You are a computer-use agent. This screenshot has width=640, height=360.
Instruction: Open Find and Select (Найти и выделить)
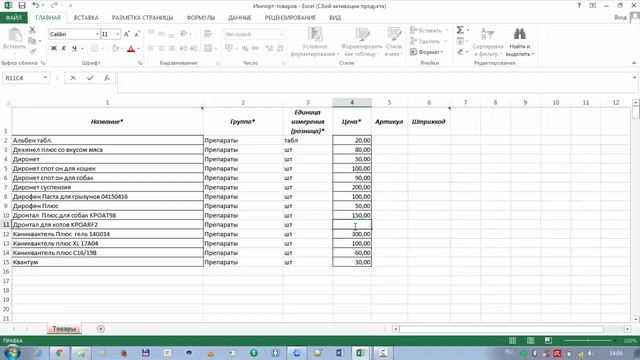point(520,42)
